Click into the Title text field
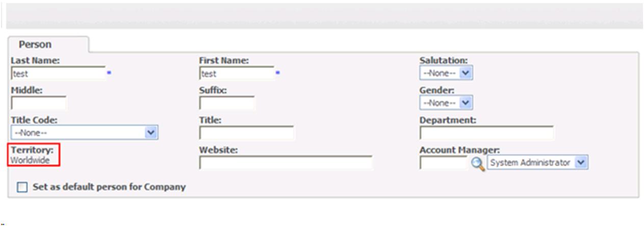 247,133
